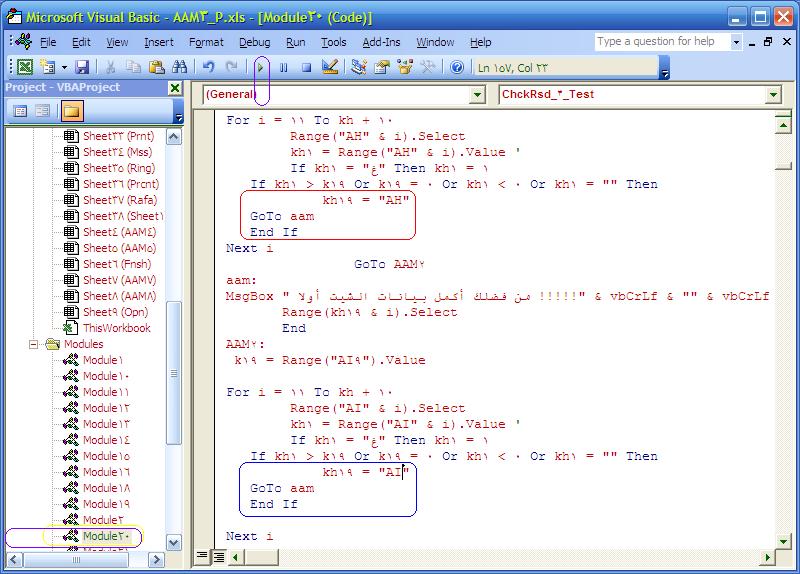Open Visual Basic Help question mark icon
The width and height of the screenshot is (800, 574).
[x=457, y=67]
